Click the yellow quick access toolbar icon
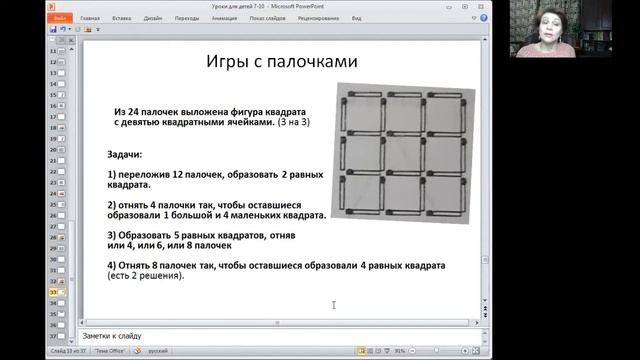Screen dimensions: 640x360 coord(88,29)
